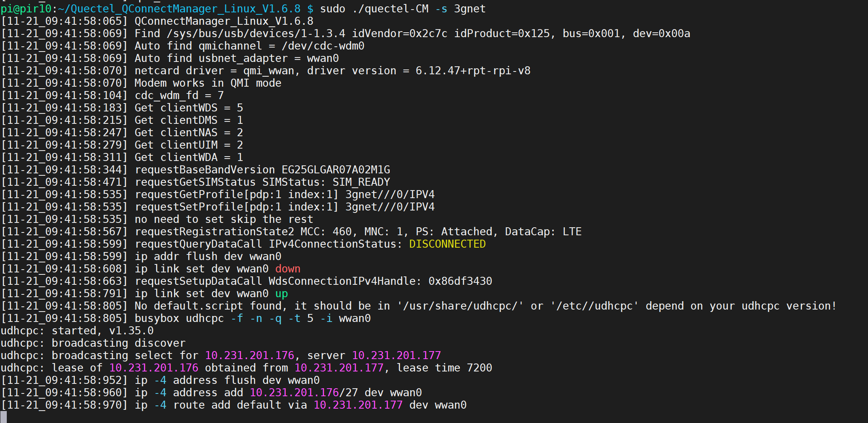Click the udhcpc version v1.35.0
This screenshot has height=423, width=868.
(131, 331)
